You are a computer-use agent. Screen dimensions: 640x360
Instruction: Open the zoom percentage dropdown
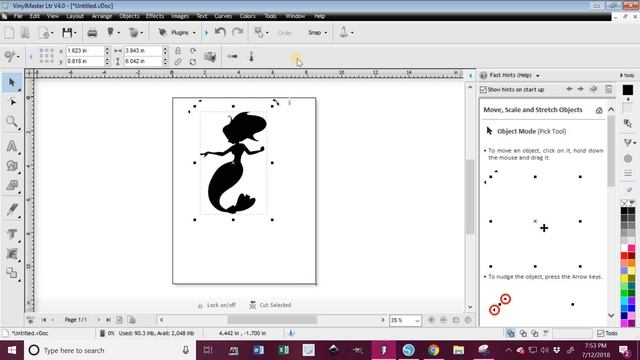(417, 320)
